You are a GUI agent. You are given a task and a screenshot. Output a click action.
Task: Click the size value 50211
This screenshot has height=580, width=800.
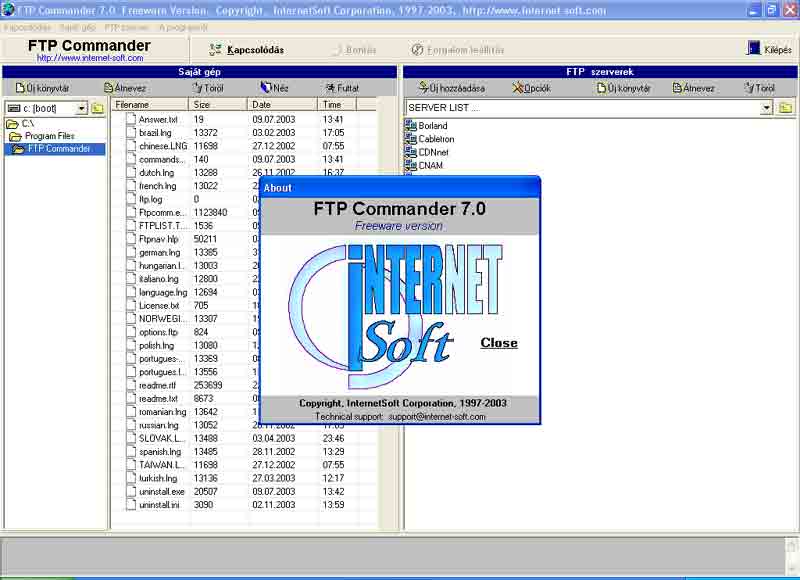click(205, 239)
